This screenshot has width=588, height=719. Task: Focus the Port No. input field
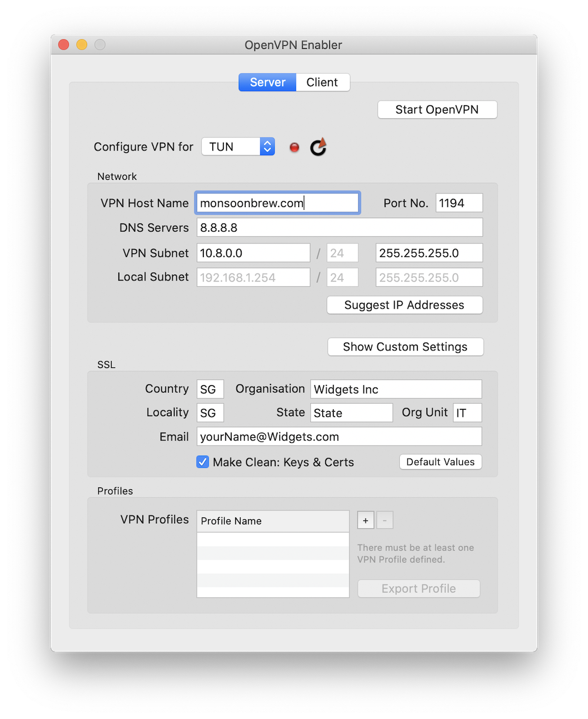[x=459, y=203]
